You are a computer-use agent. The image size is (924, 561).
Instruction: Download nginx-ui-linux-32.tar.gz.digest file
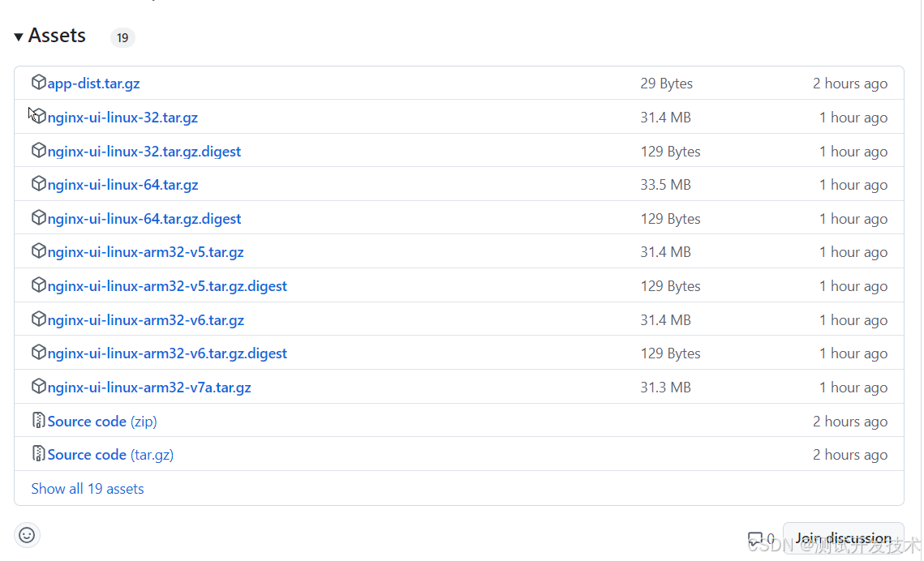[x=144, y=152]
